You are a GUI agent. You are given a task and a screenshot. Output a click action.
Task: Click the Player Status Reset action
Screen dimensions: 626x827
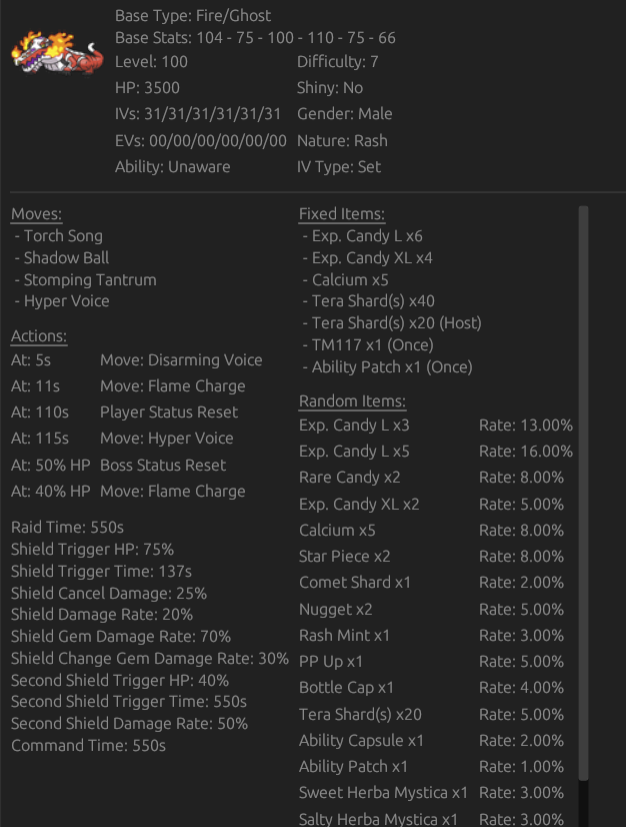[169, 412]
